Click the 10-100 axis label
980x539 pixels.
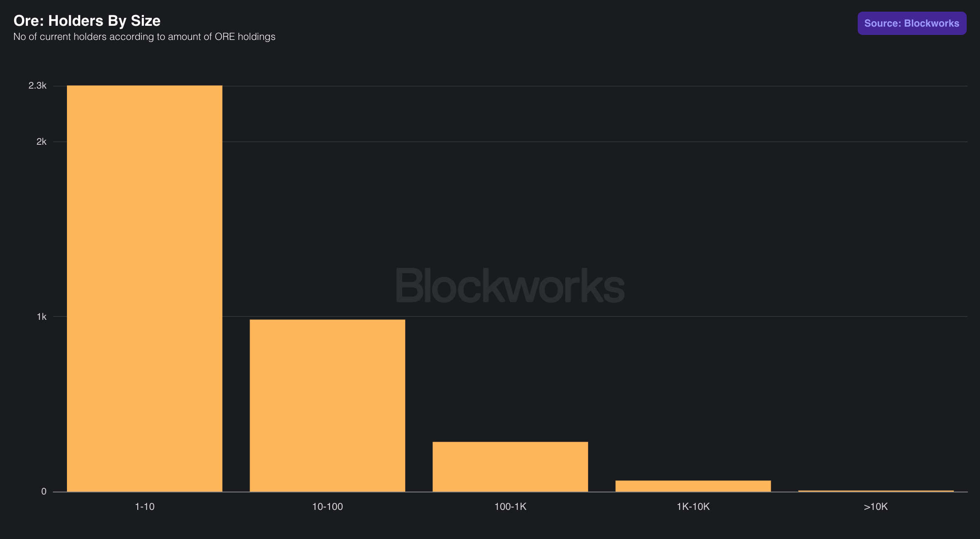coord(327,507)
